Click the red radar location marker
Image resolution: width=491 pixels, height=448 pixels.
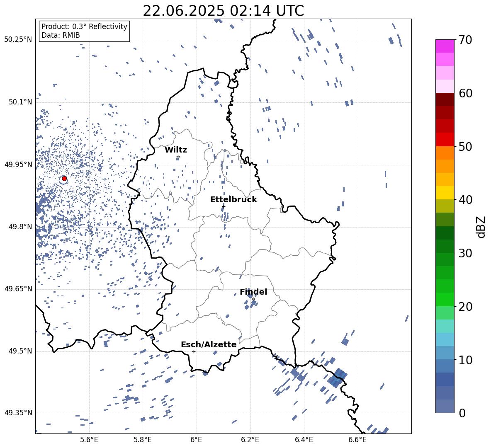(x=64, y=179)
